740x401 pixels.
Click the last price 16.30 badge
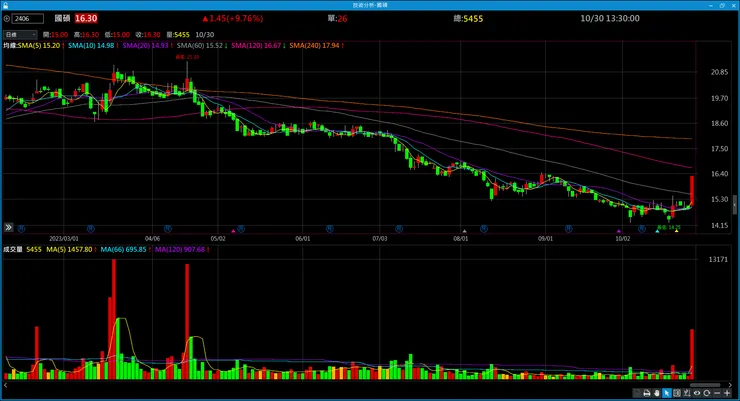point(86,18)
